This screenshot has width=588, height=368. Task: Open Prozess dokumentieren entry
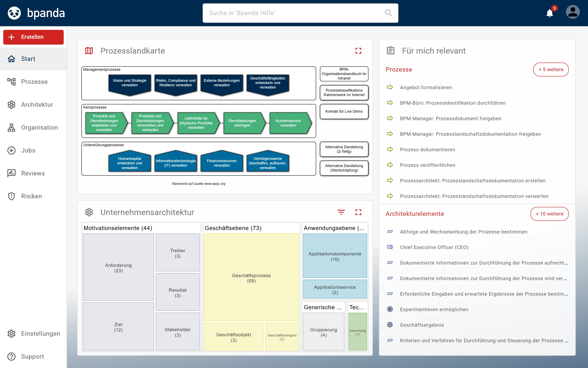(427, 149)
